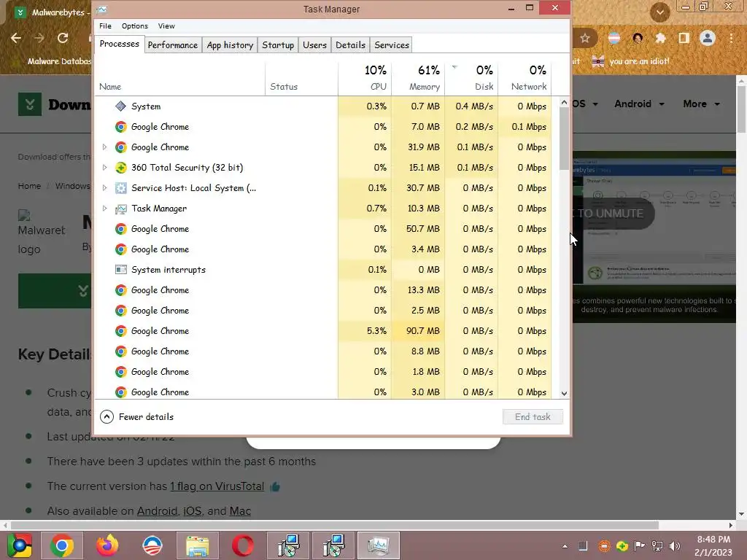Viewport: 747px width, 560px height.
Task: Click the Action Center flag tray icon
Action: click(639, 546)
